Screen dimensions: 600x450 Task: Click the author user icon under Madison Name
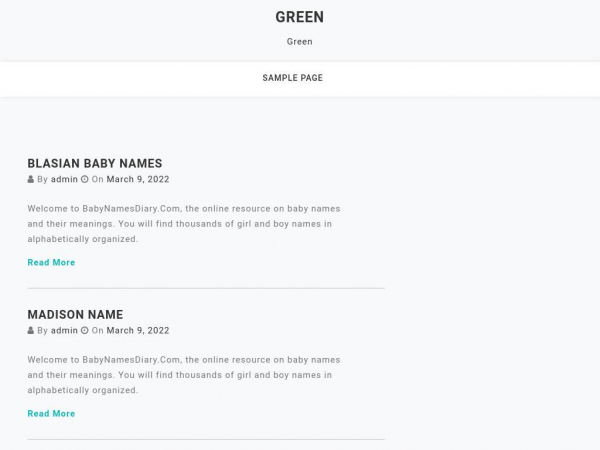tap(31, 331)
